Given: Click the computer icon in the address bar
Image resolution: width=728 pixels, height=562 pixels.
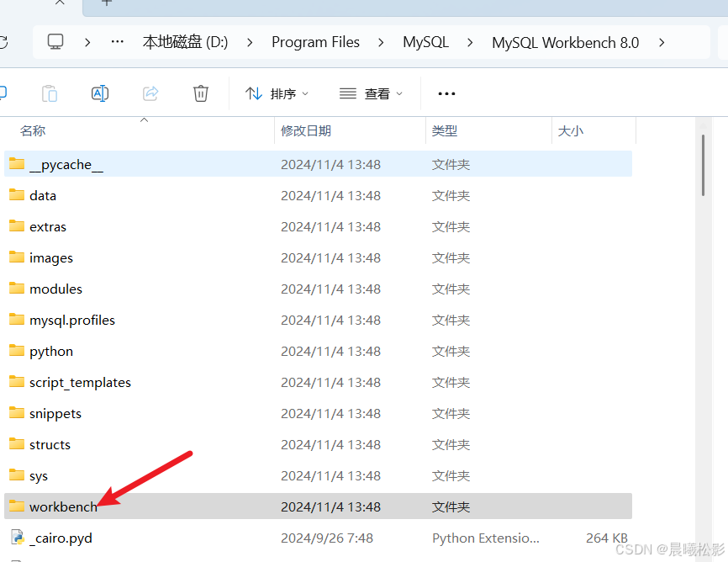Looking at the screenshot, I should coord(55,42).
